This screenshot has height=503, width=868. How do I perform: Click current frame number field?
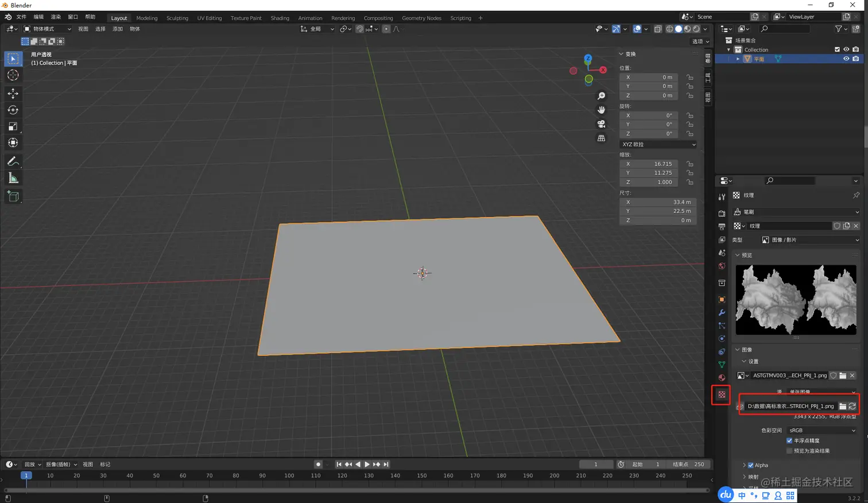(596, 464)
